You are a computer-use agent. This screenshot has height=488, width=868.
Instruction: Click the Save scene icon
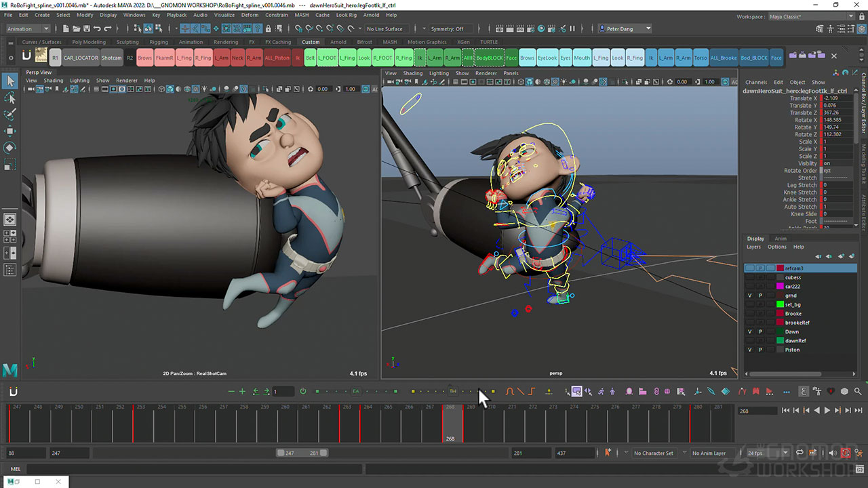coord(86,28)
